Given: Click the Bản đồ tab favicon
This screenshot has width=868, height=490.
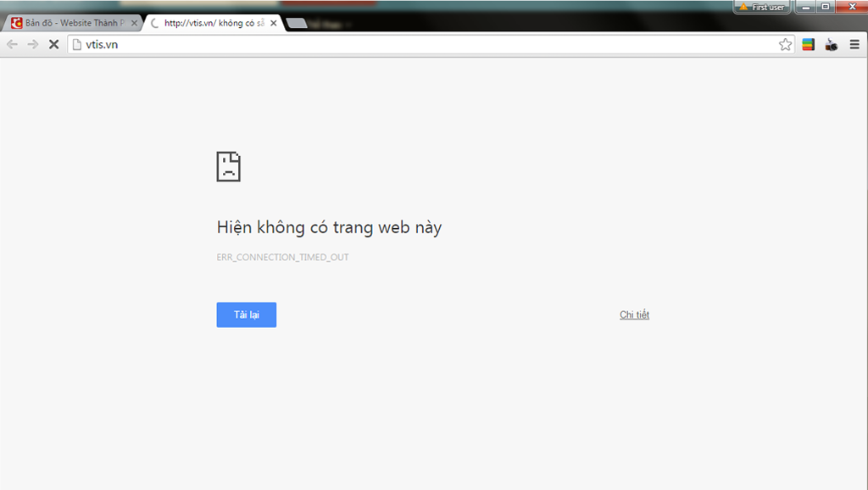Looking at the screenshot, I should (x=17, y=23).
